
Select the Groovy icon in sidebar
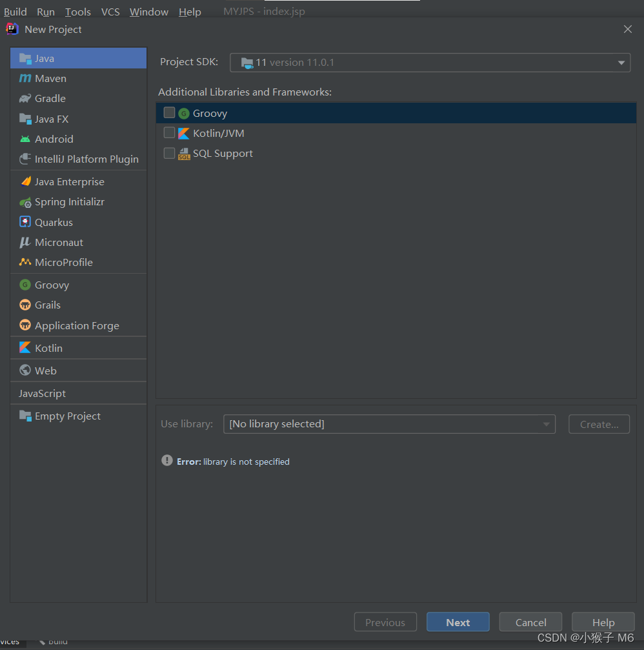[x=25, y=285]
